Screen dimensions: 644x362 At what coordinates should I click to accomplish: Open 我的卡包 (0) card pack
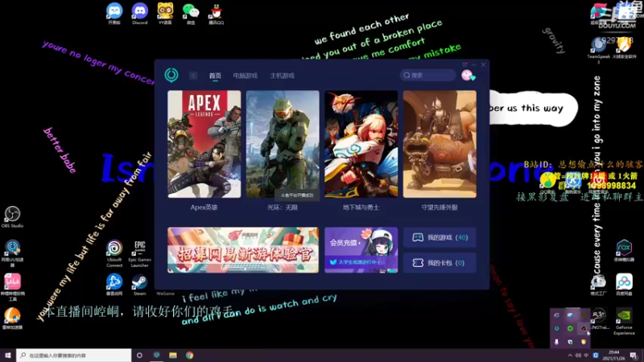[x=440, y=263]
